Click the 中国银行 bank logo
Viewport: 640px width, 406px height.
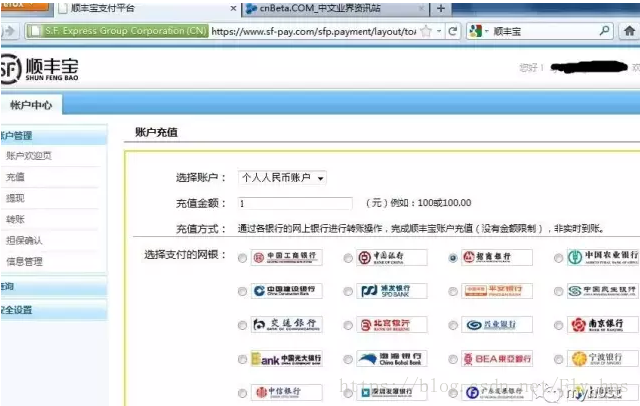[392, 257]
